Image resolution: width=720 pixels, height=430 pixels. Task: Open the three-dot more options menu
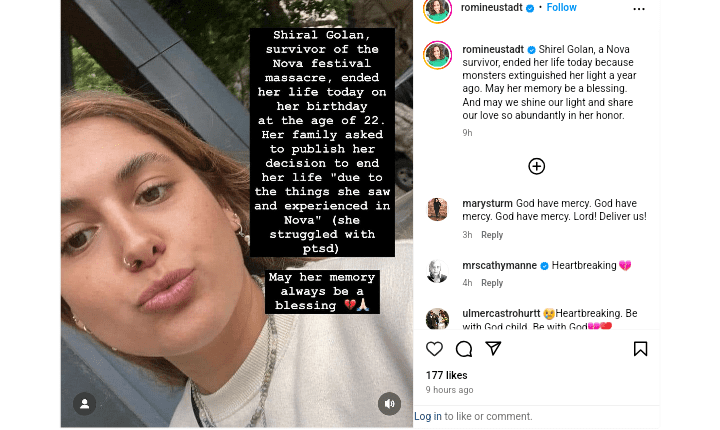[639, 9]
